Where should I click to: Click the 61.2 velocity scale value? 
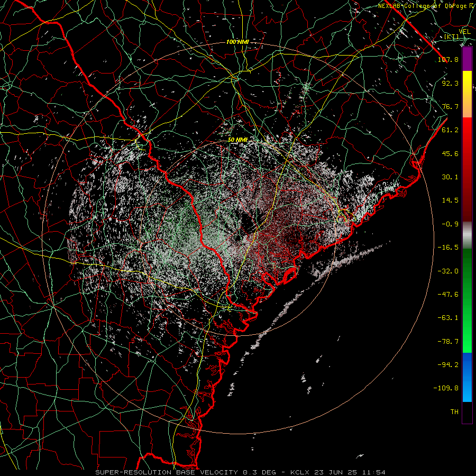tap(450, 130)
